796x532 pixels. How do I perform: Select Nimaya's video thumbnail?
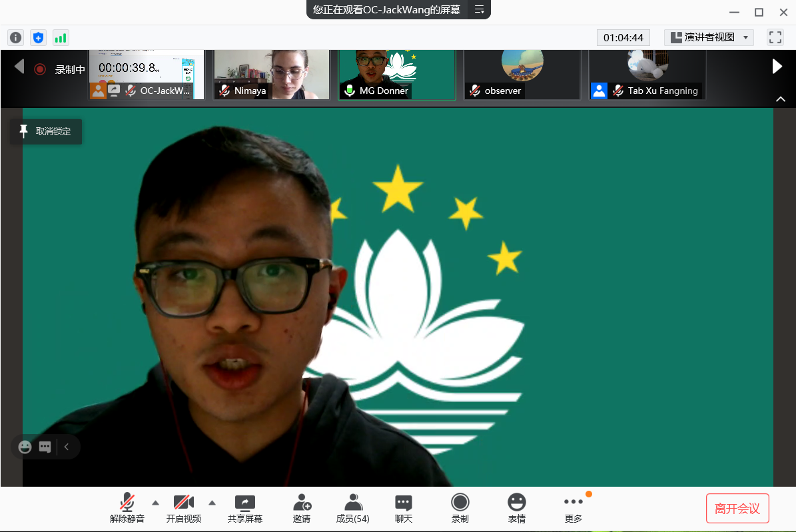pyautogui.click(x=272, y=75)
